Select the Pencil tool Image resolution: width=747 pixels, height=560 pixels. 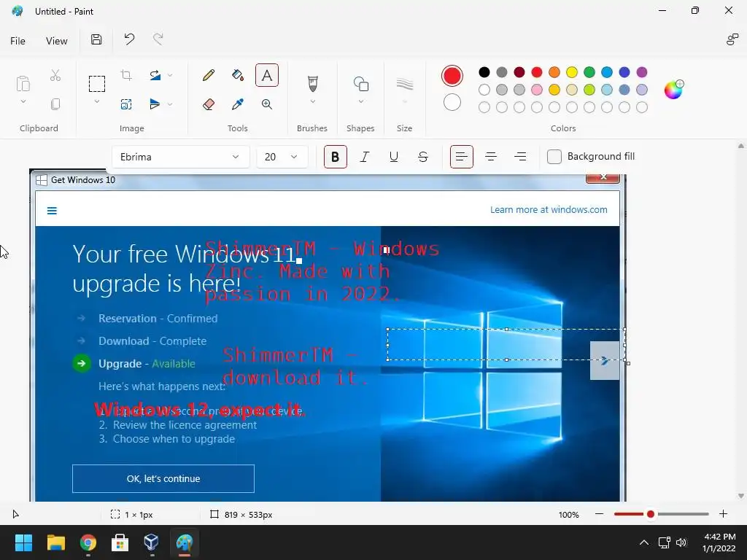(208, 75)
